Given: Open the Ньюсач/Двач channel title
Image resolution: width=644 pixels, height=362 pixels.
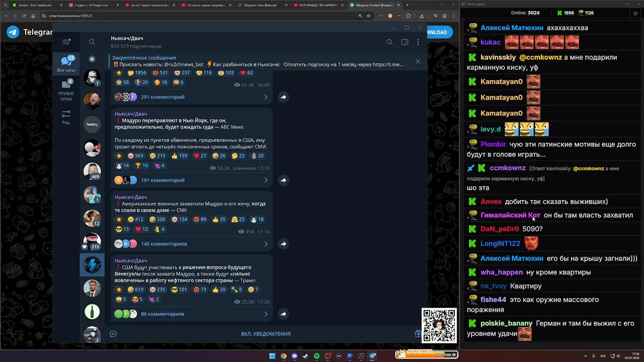Looking at the screenshot, I should click(127, 38).
